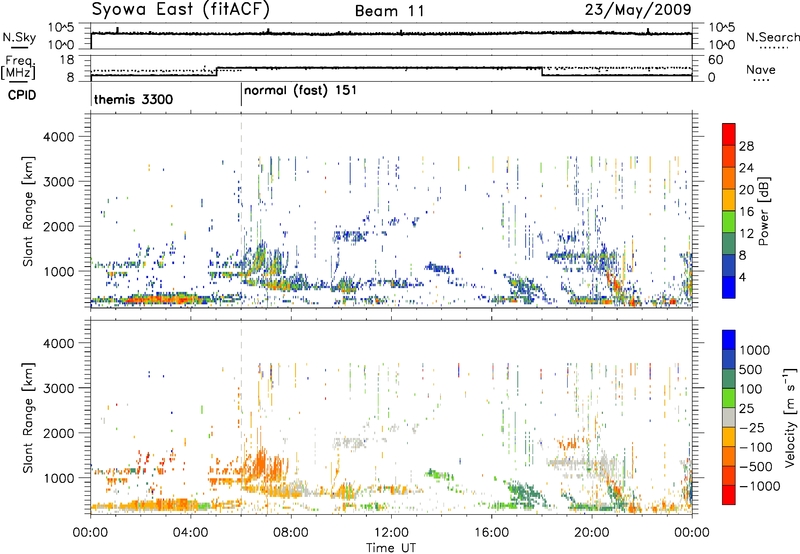Select the red top segment of Power colorbar
Viewport: 800px width, 554px height.
point(729,134)
